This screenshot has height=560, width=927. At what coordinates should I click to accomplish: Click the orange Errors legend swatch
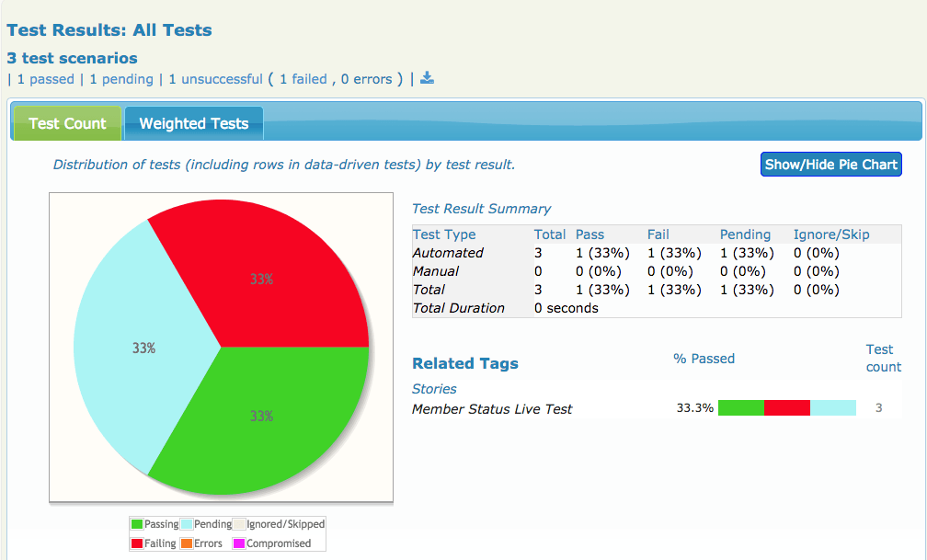pyautogui.click(x=187, y=543)
